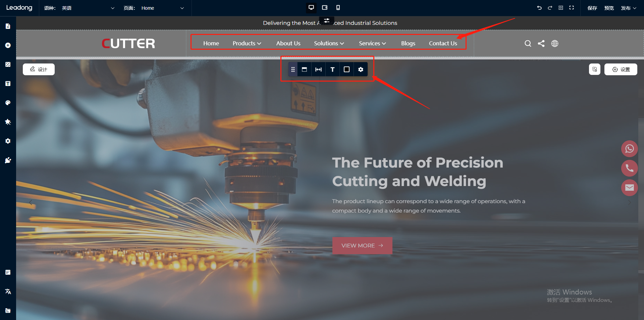Click the 保存 save button
Image resolution: width=644 pixels, height=320 pixels.
(x=592, y=8)
